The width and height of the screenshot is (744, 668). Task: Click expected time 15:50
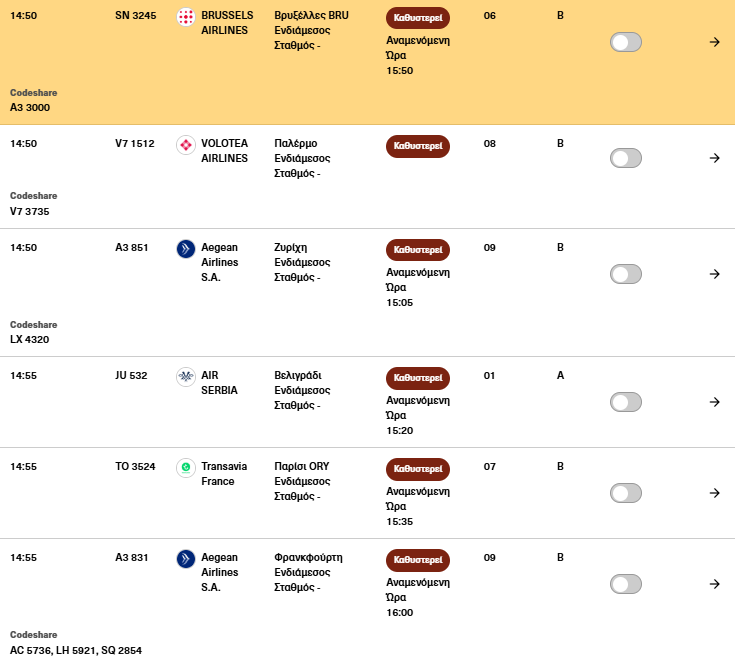tap(400, 71)
